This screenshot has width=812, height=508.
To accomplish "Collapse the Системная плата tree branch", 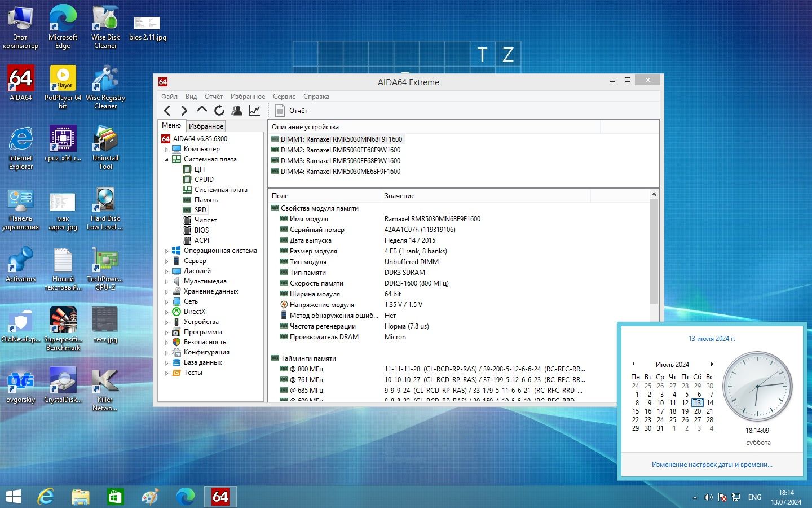I will tap(166, 160).
